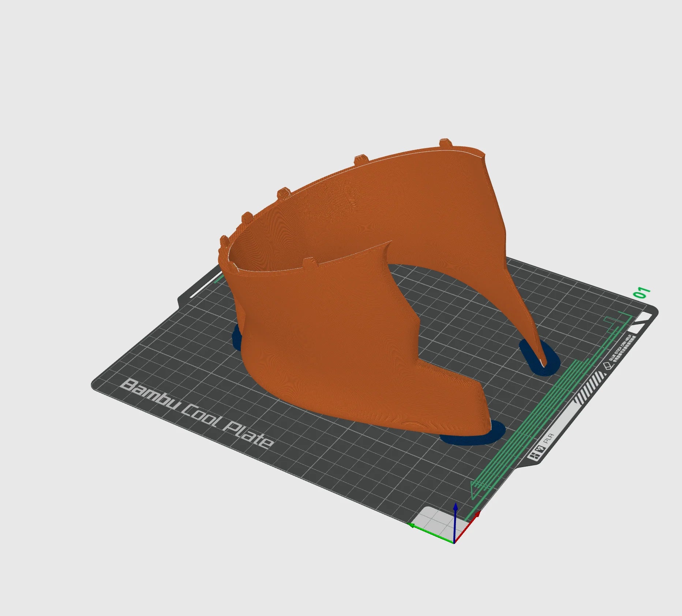Click the blue brim pad at model's left side
Screen dimensions: 682x616
pos(237,337)
